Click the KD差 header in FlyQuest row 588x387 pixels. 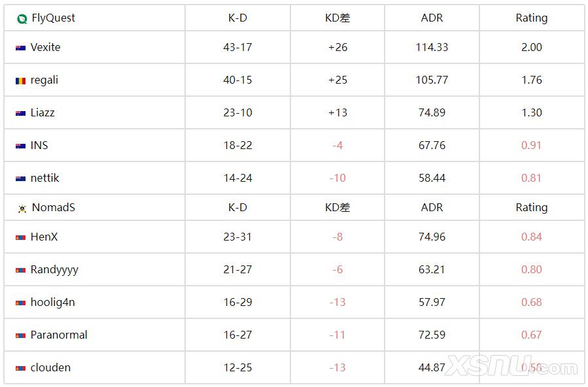337,18
